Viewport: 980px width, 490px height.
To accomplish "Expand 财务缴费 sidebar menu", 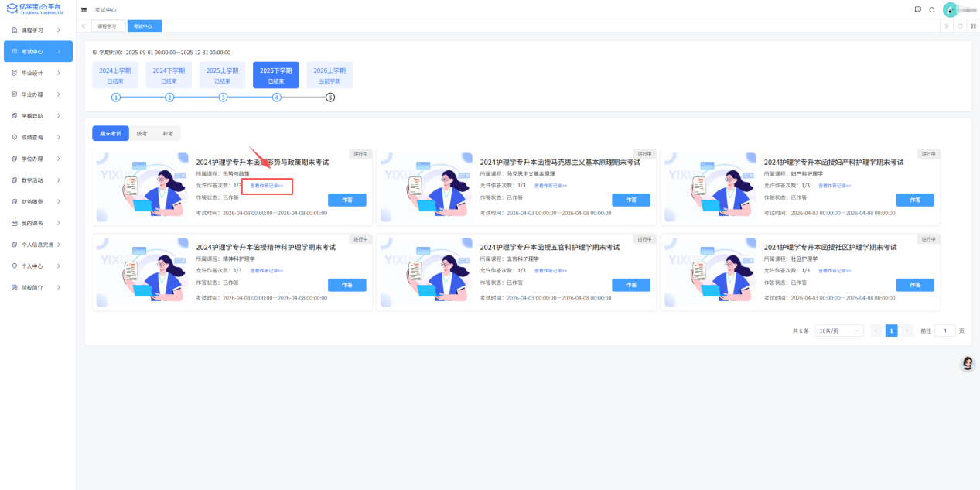I will tap(38, 201).
